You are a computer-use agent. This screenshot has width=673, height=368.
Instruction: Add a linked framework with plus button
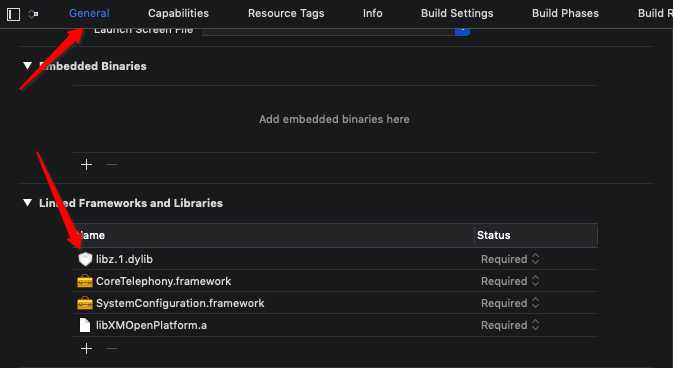pyautogui.click(x=86, y=348)
